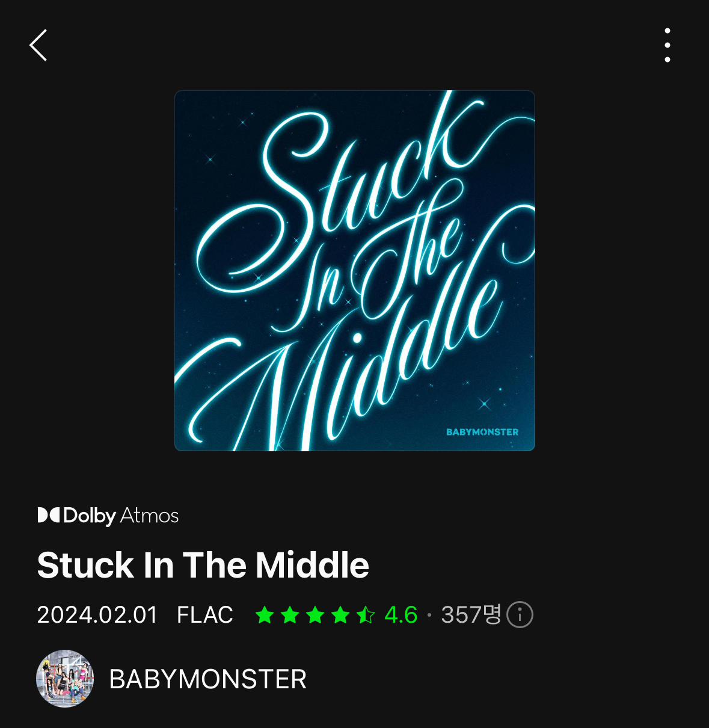Click the 4.6 rating score
The height and width of the screenshot is (728, 709).
tap(401, 615)
